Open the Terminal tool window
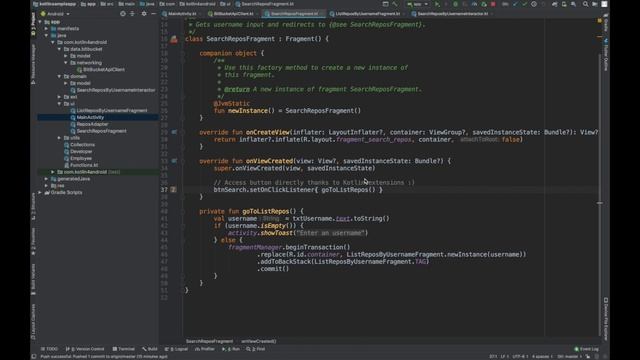 [x=124, y=349]
